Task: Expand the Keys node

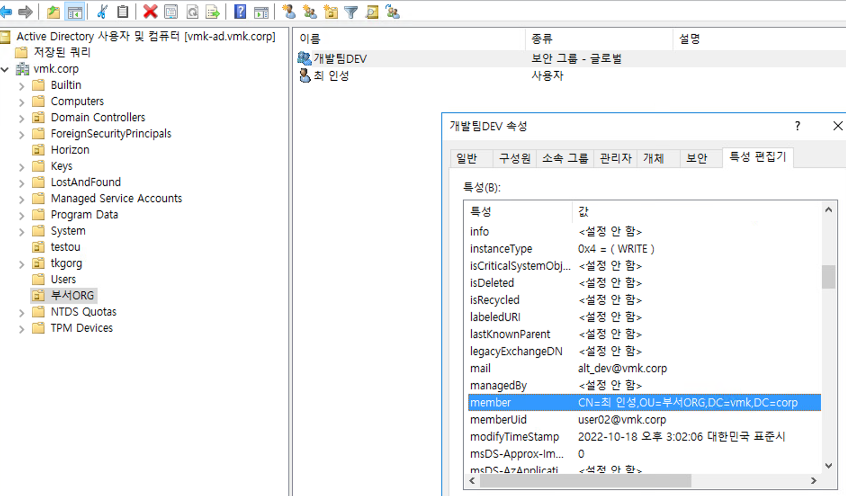Action: coord(22,167)
